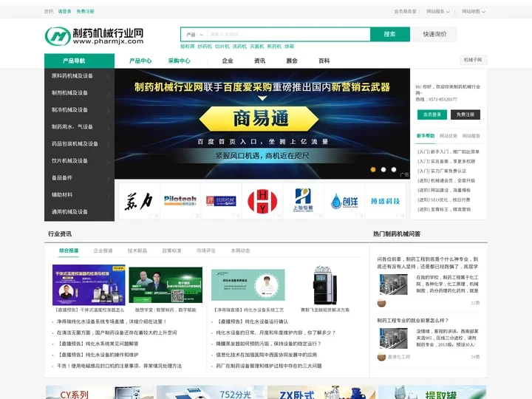Open the 博盛科技 brand logo

pyautogui.click(x=386, y=201)
